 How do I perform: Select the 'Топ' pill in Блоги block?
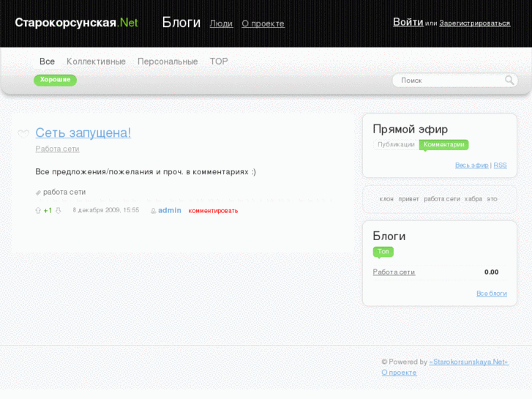tap(383, 252)
